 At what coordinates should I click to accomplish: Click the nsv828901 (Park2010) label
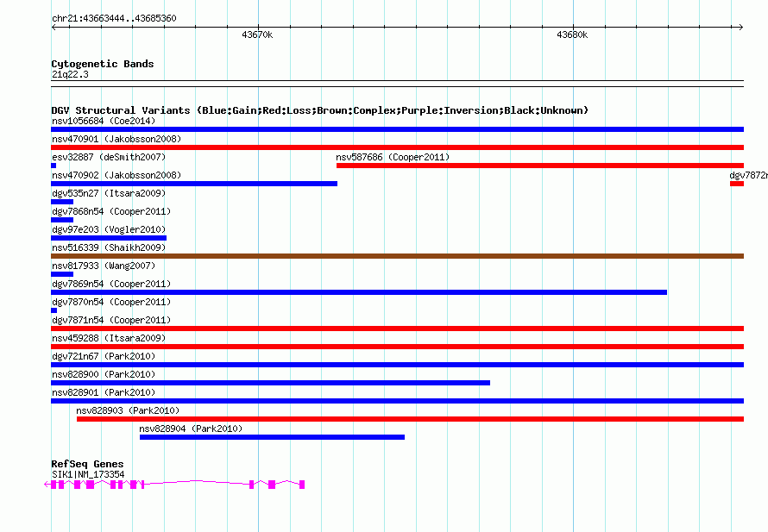[104, 392]
